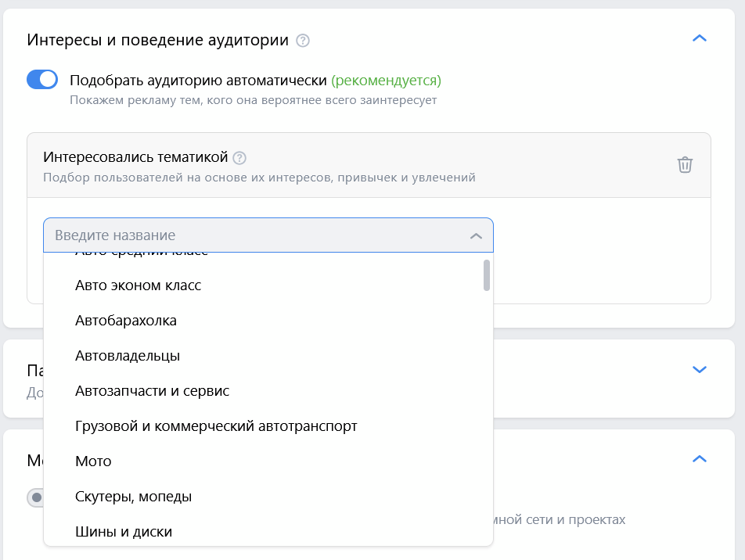Select 'Мото' from dropdown list
Viewport: 745px width, 560px height.
pyautogui.click(x=268, y=461)
